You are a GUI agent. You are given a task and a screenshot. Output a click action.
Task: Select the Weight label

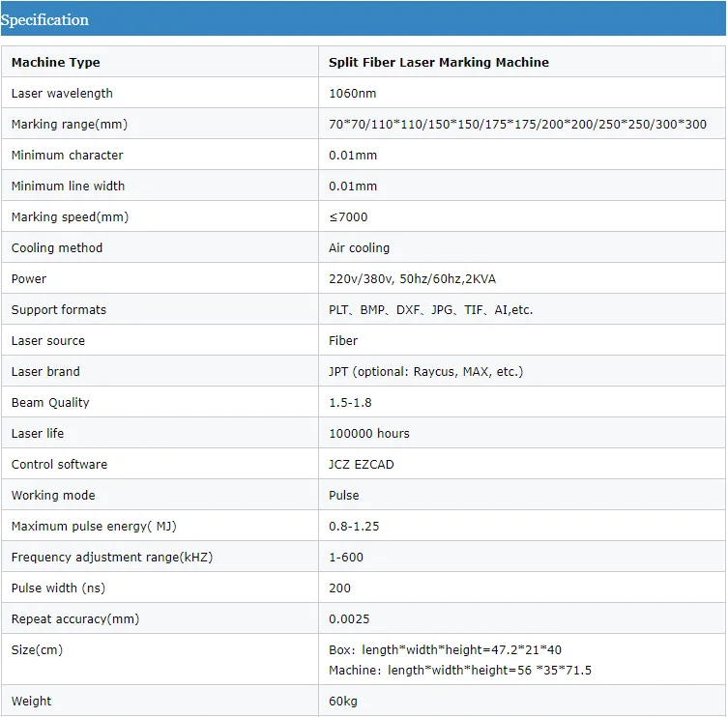pyautogui.click(x=31, y=702)
